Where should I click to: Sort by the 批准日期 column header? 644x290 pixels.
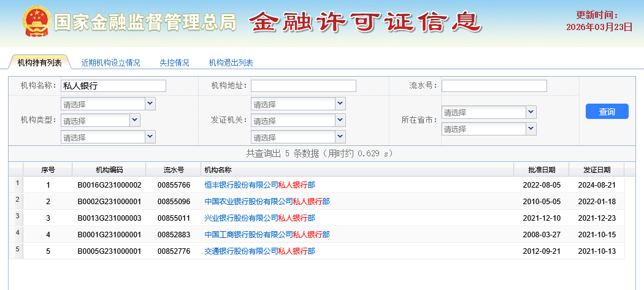coord(542,170)
